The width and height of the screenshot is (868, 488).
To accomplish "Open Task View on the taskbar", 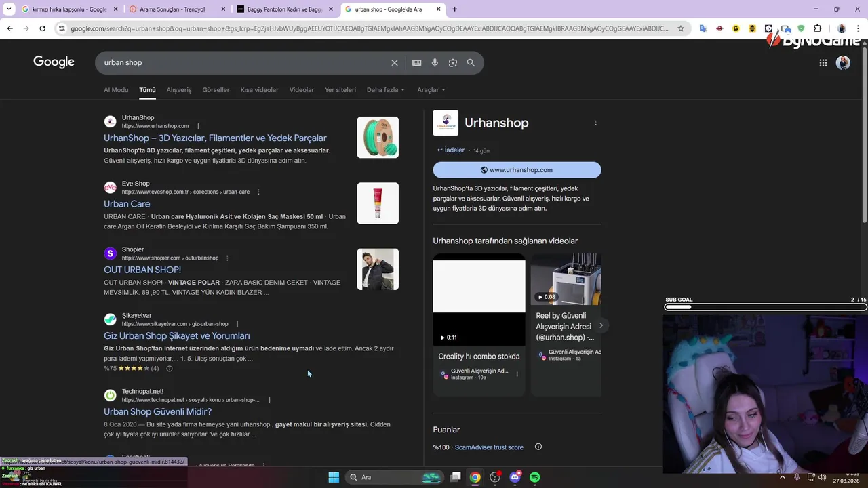I will [x=456, y=477].
